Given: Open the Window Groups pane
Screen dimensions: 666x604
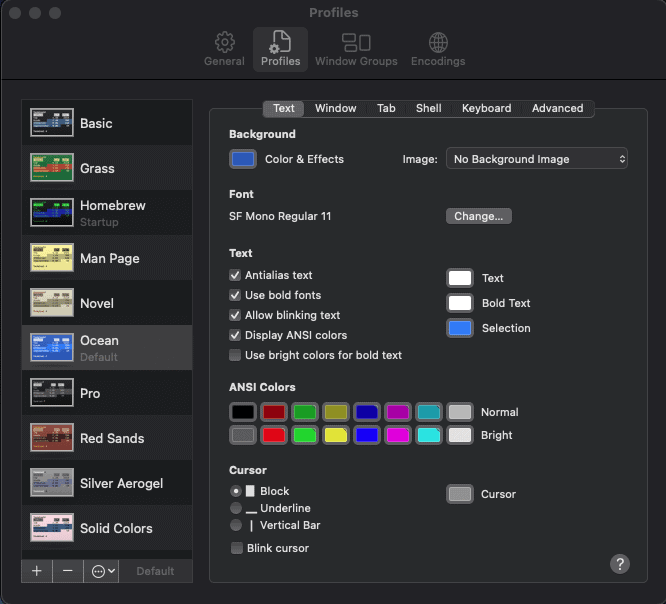Looking at the screenshot, I should [356, 49].
